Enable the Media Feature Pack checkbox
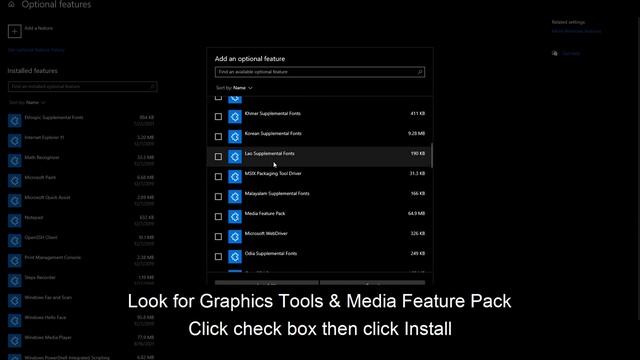This screenshot has width=640, height=360. click(218, 217)
